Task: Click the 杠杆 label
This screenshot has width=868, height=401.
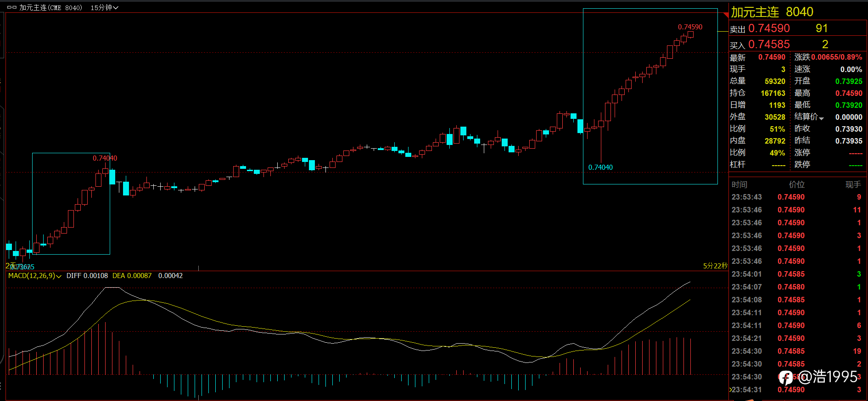Action: click(738, 164)
